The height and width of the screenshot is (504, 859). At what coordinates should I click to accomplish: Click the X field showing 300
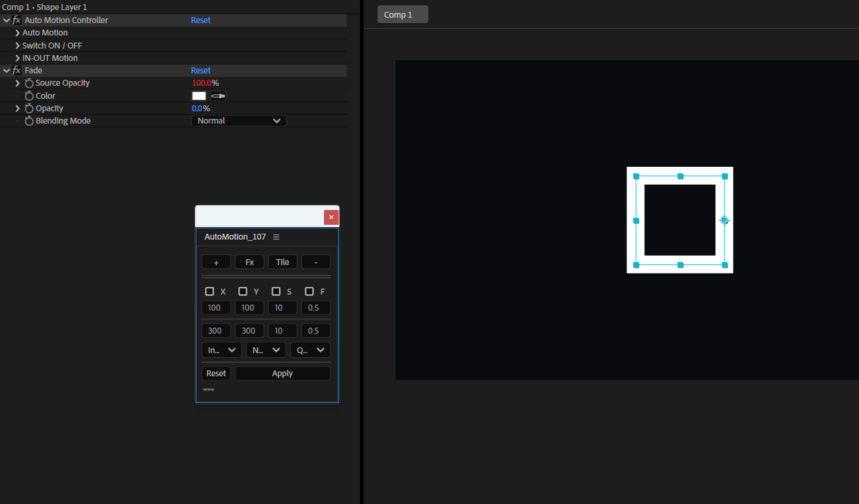point(216,331)
